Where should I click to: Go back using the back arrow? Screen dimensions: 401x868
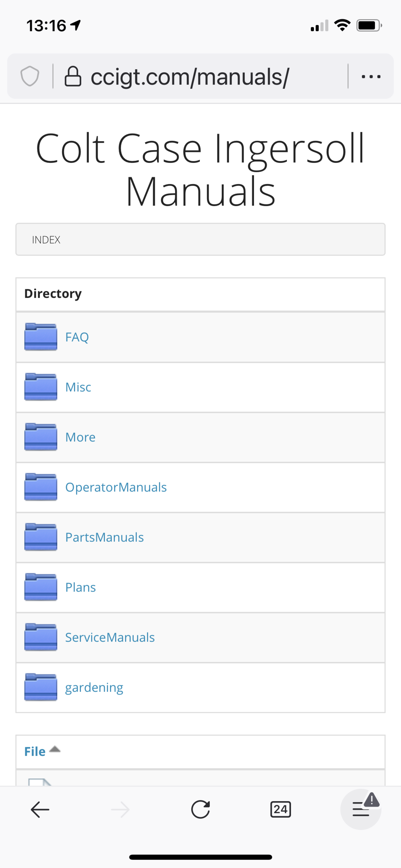point(40,809)
